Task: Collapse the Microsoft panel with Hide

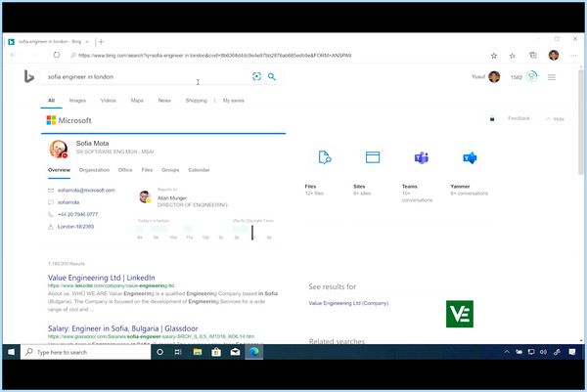Action: [556, 119]
